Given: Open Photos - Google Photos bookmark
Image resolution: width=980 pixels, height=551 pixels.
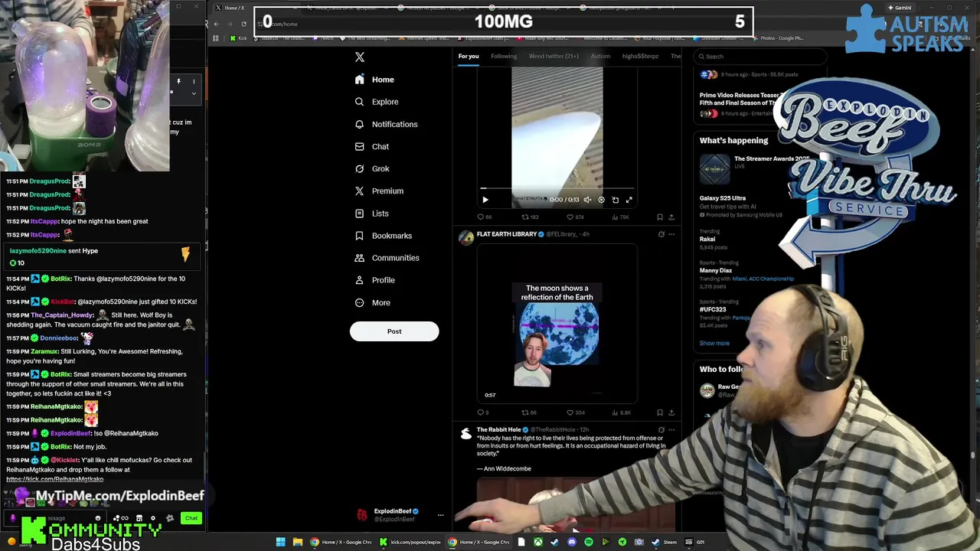Looking at the screenshot, I should click(x=777, y=38).
